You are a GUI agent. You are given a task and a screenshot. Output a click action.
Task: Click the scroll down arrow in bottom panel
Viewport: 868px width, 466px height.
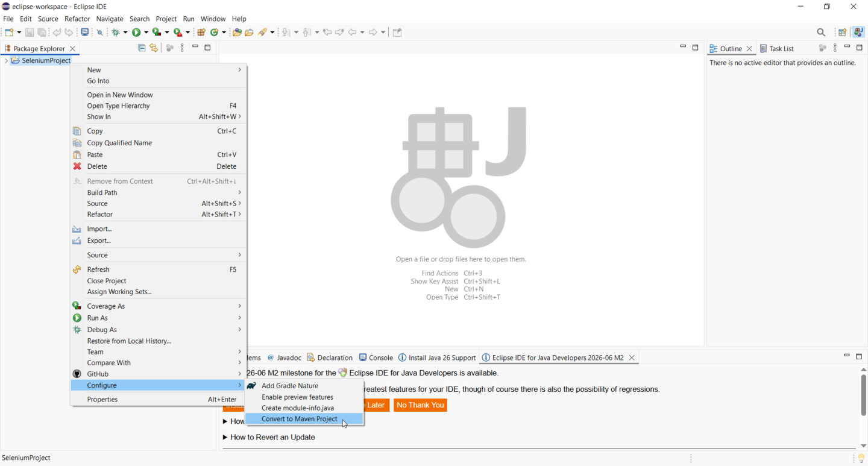pyautogui.click(x=863, y=446)
